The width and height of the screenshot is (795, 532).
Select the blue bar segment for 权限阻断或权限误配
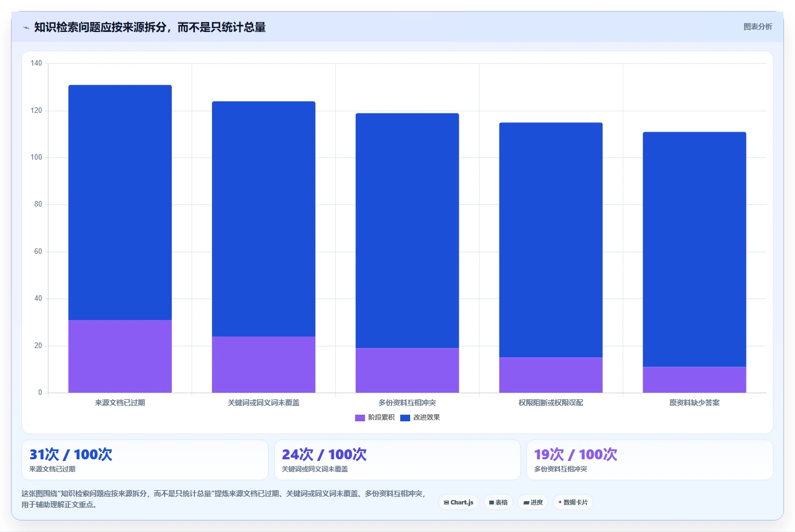click(x=551, y=240)
